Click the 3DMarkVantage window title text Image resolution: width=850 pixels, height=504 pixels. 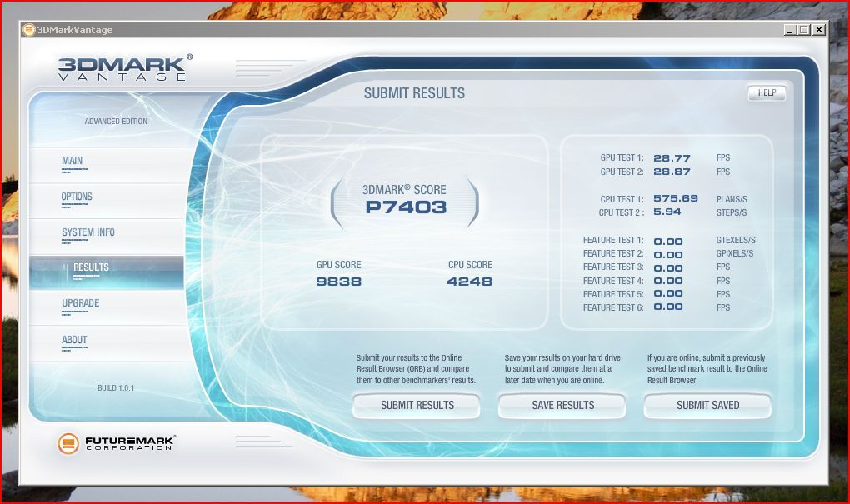[x=75, y=30]
